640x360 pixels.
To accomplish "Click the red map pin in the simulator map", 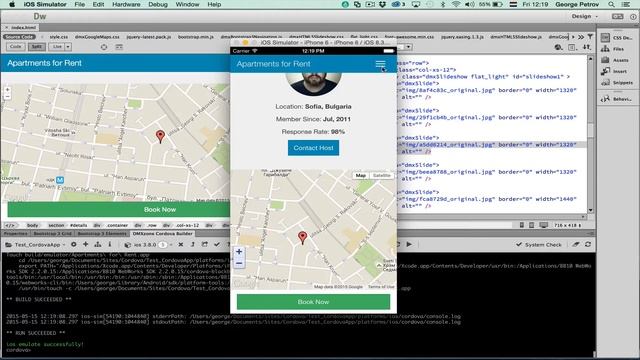I will click(x=302, y=238).
